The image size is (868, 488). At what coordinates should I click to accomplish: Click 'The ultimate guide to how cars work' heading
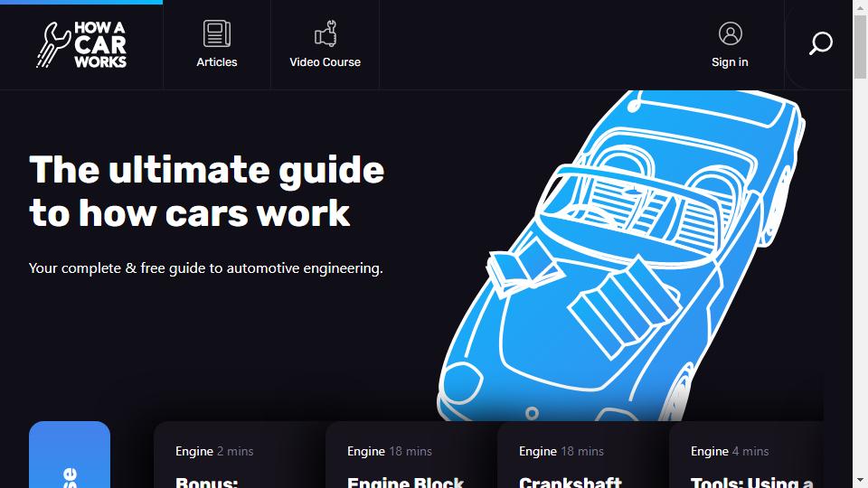[x=206, y=192]
